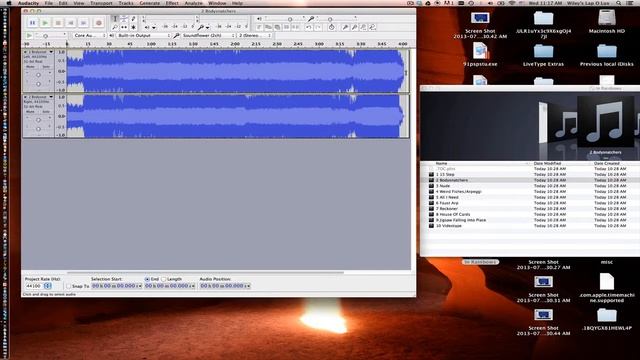Click the bottom track pan slider knob
640x360 pixels.
(38, 129)
